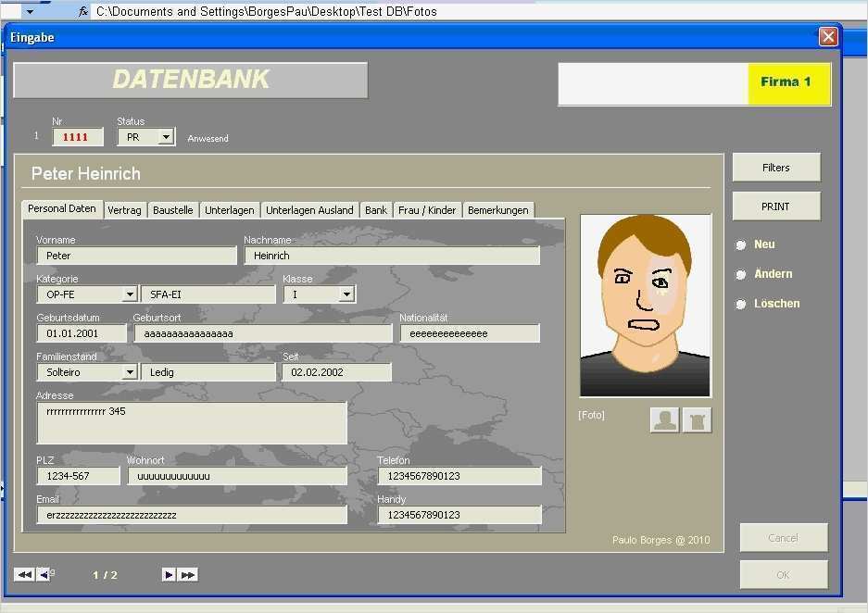
Task: Click the PRINT button
Action: [x=776, y=206]
